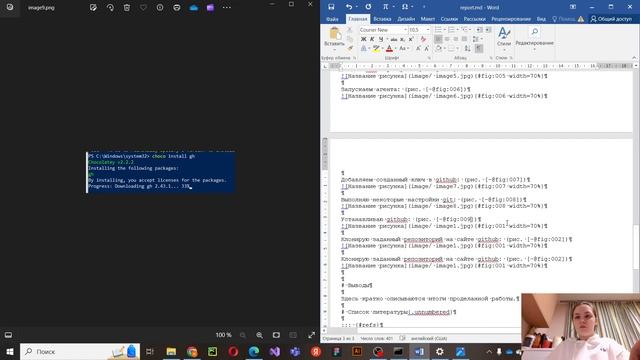Increase paragraph indent
The height and width of the screenshot is (360, 640).
pyautogui.click(x=488, y=30)
